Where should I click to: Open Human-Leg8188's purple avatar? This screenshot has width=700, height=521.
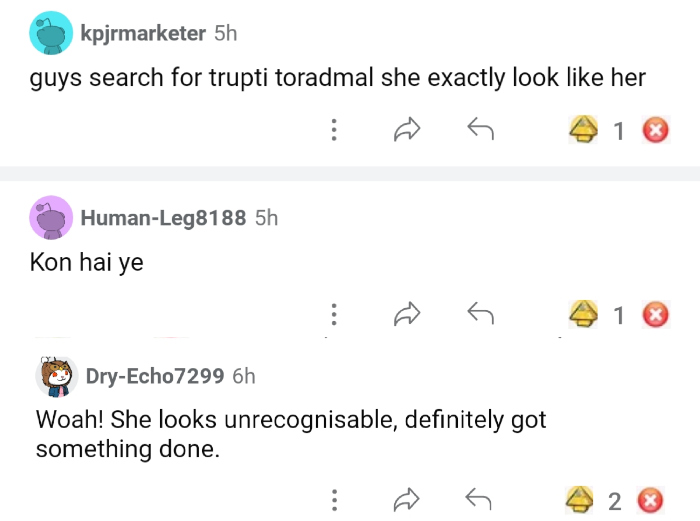point(52,217)
